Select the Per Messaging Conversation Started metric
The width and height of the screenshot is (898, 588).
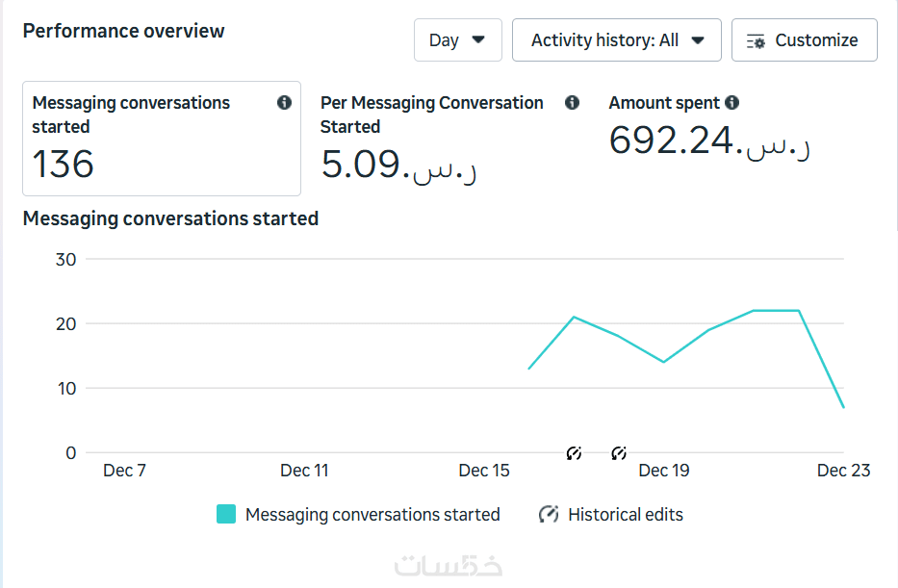[431, 115]
